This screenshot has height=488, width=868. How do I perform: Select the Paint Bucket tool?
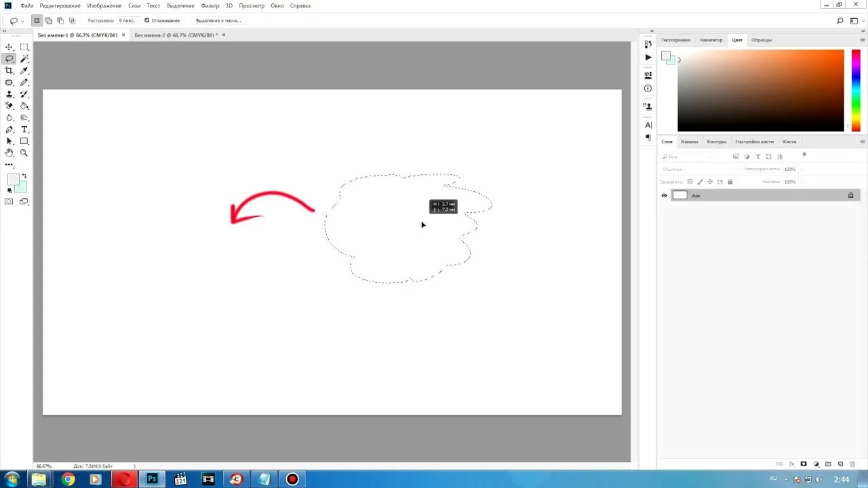pyautogui.click(x=24, y=106)
